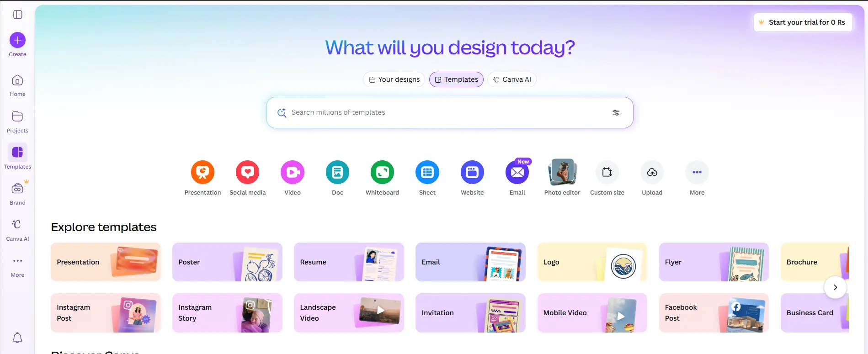Screen dimensions: 868x354
Task: Click the Upload cloud icon
Action: 652,172
